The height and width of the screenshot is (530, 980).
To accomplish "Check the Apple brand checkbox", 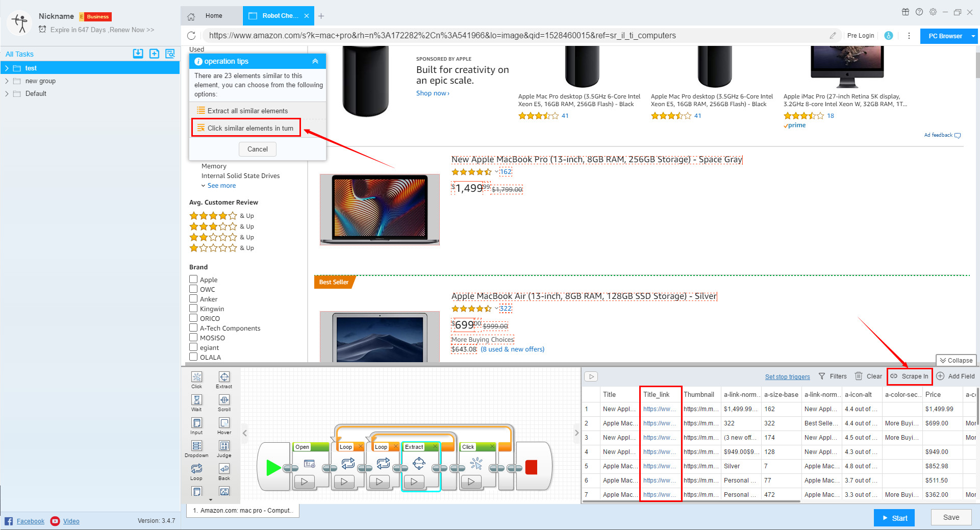I will pos(193,279).
